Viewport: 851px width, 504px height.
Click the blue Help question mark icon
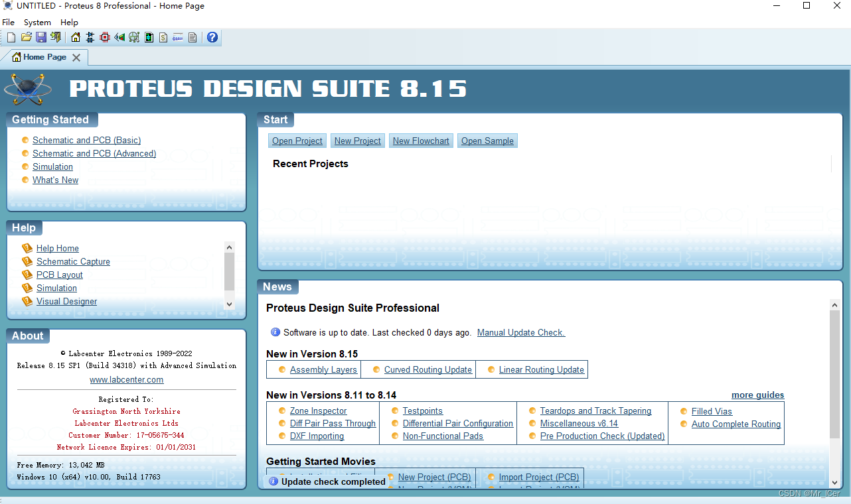(212, 37)
